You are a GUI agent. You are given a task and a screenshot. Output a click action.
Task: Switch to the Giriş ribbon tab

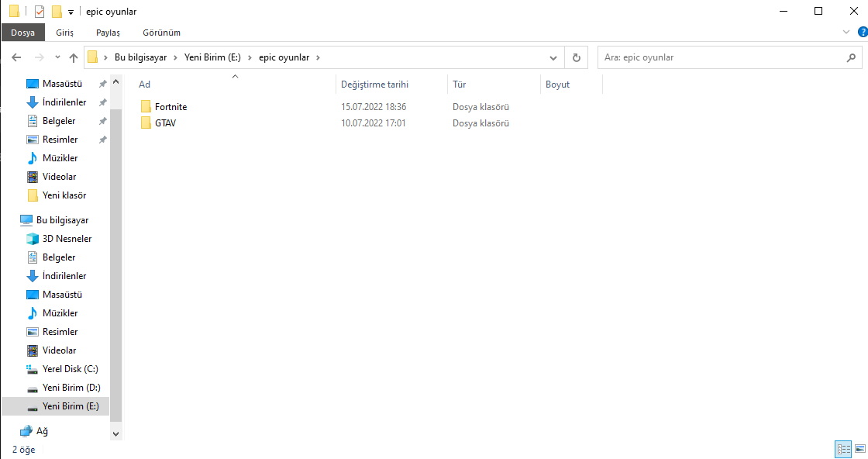65,33
